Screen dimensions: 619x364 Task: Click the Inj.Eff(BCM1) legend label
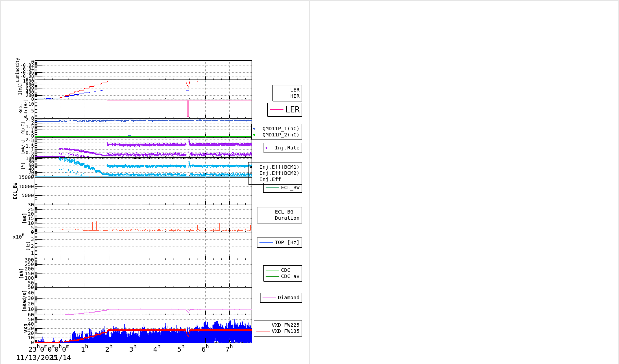pyautogui.click(x=279, y=167)
